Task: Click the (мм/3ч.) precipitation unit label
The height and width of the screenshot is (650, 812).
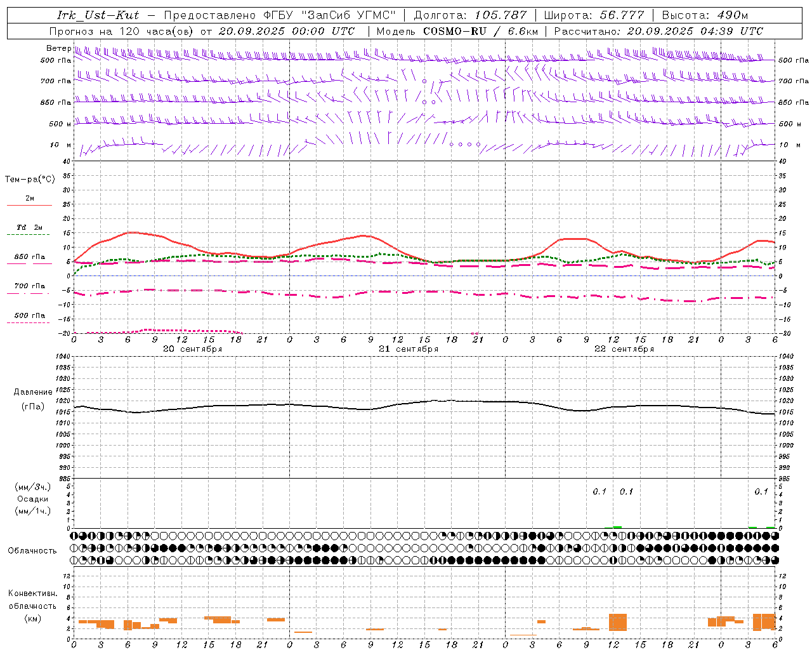Action: tap(33, 487)
